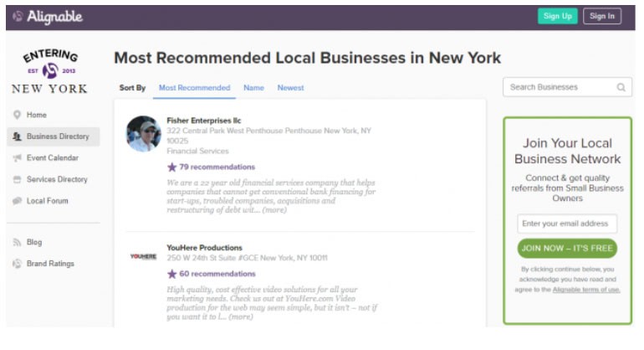Click the Event Calendar megaphone icon
This screenshot has width=644, height=350.
[x=17, y=158]
